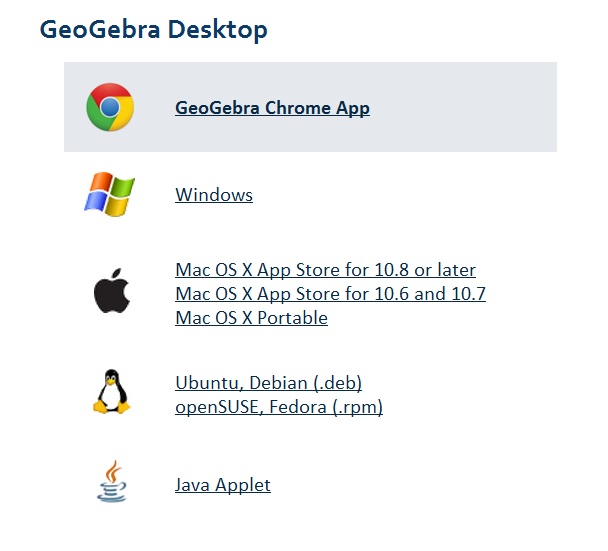Click the Windows flag logo icon
Viewport: 608px width, 551px height.
(110, 194)
